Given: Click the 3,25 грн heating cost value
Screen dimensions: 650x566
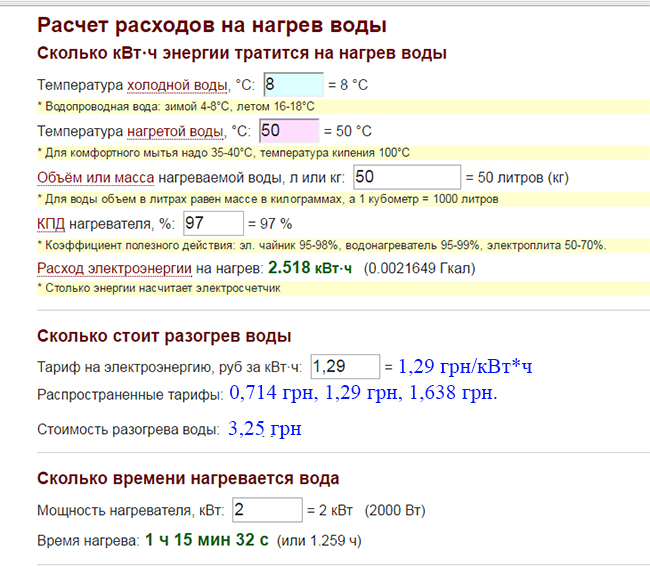Looking at the screenshot, I should coord(264,430).
